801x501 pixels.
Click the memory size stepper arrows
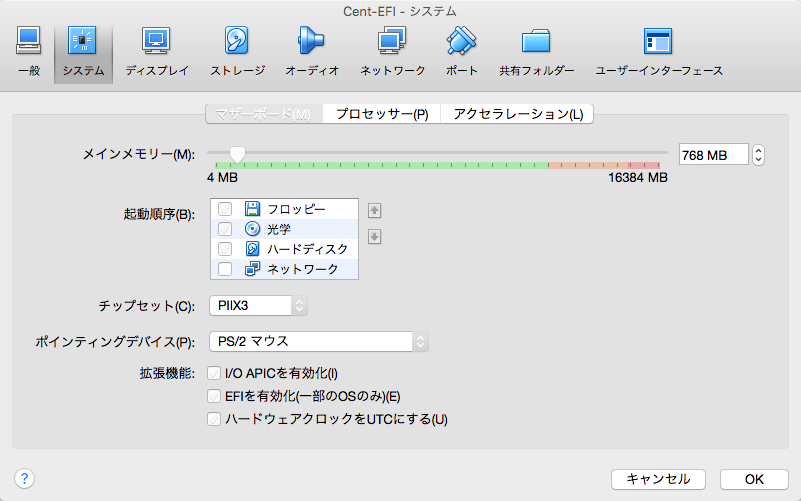point(758,155)
